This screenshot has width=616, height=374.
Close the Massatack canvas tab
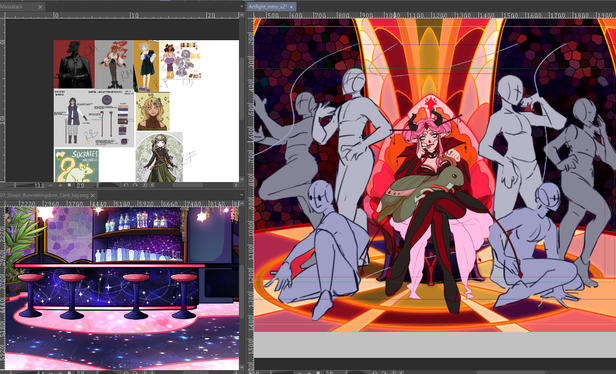tap(40, 7)
